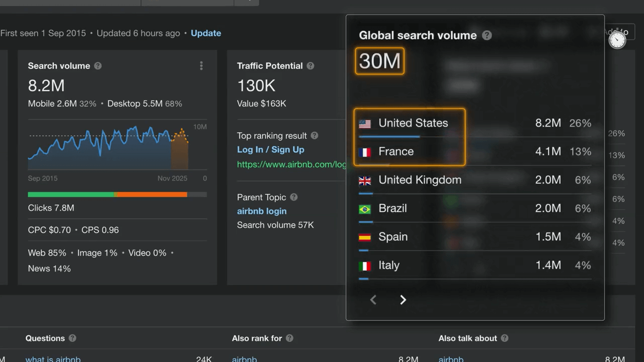The height and width of the screenshot is (362, 644).
Task: Click help icon beside Also talk about
Action: click(505, 338)
